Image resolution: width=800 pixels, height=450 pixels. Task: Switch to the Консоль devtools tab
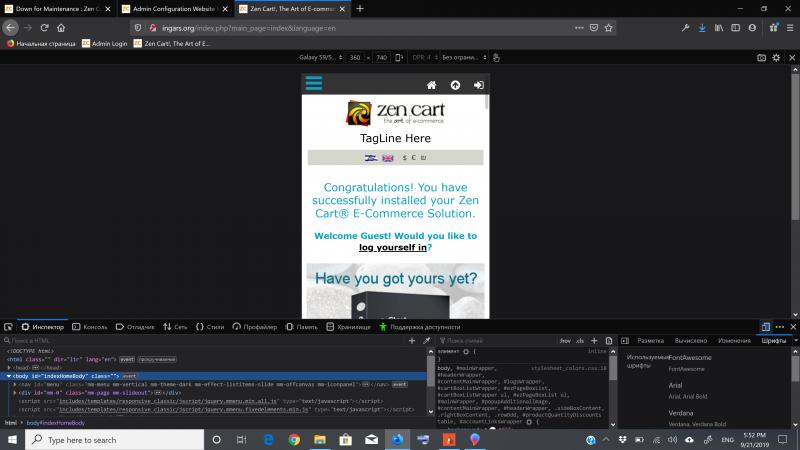(90, 327)
